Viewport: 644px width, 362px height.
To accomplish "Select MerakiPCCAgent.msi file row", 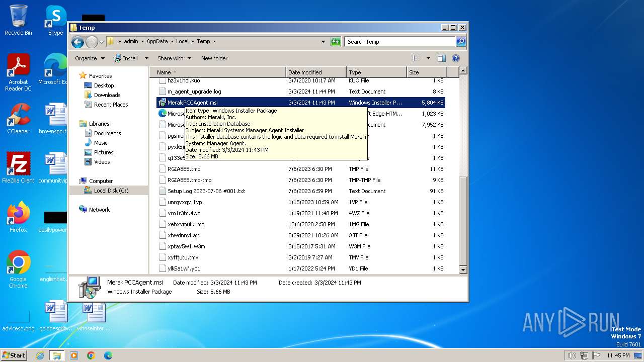I will click(301, 103).
